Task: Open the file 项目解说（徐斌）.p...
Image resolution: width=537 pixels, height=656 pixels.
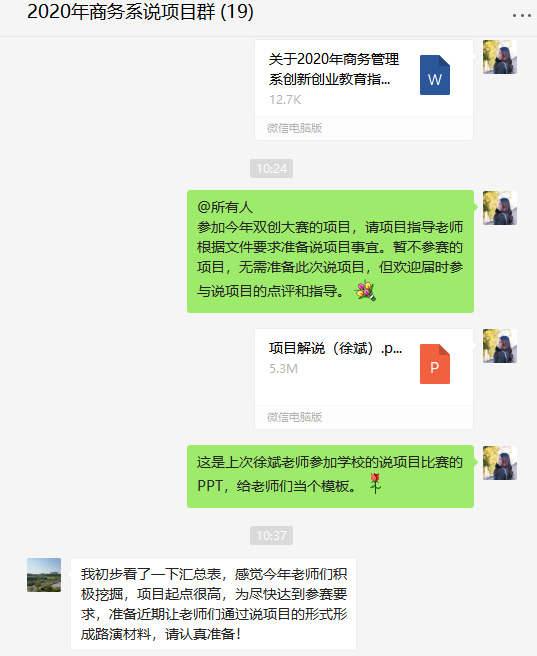Action: point(364,379)
